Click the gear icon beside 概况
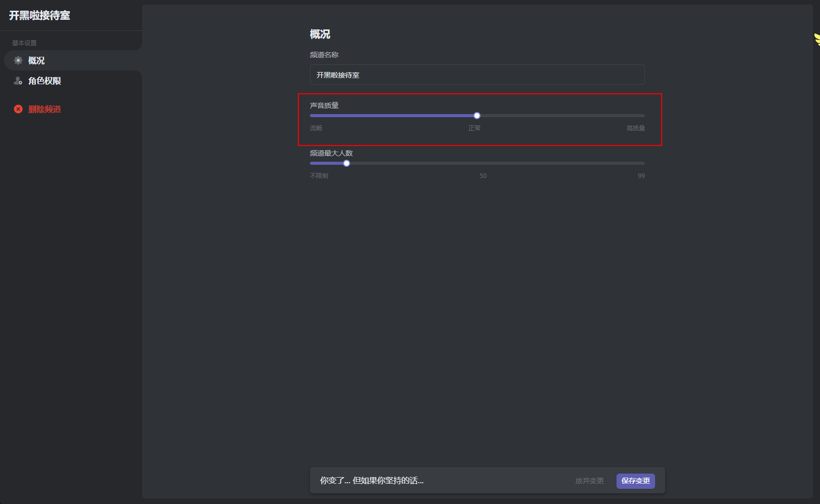Image resolution: width=820 pixels, height=504 pixels. click(18, 60)
